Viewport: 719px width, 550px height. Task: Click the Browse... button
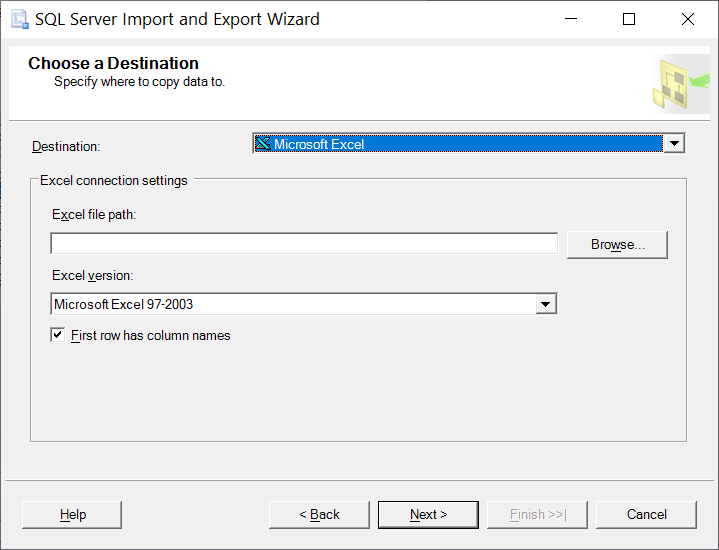click(x=617, y=244)
